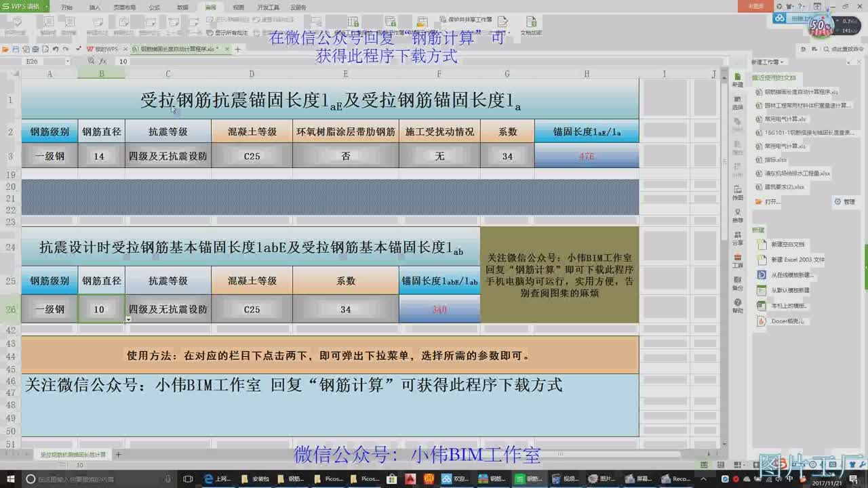Click the result cell showing 476
The image size is (868, 488).
(x=587, y=156)
